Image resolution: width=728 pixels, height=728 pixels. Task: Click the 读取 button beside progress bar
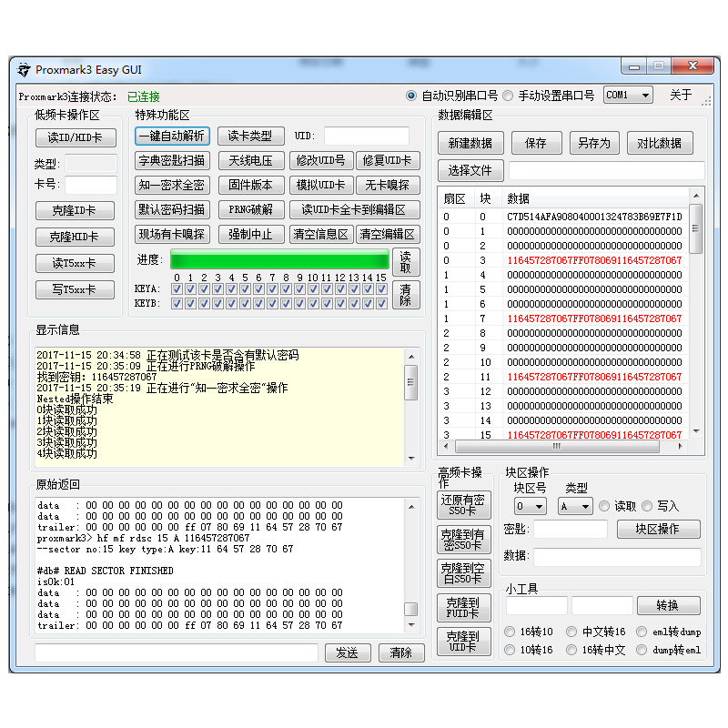click(406, 262)
